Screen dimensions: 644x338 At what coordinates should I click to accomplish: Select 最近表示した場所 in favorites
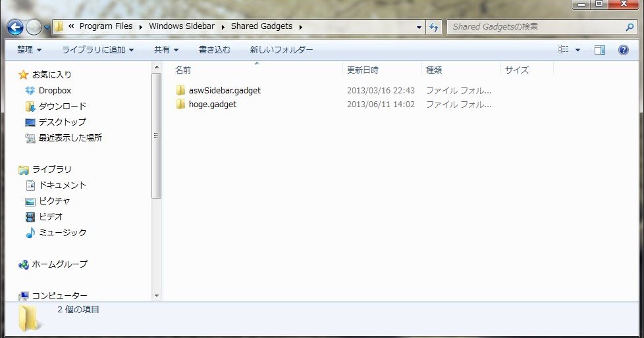pyautogui.click(x=70, y=138)
